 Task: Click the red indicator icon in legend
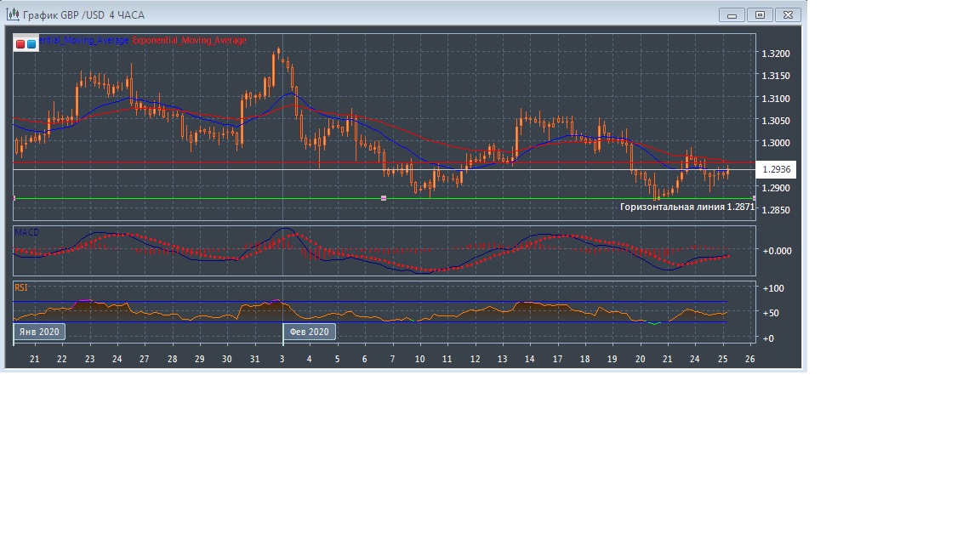coord(20,43)
